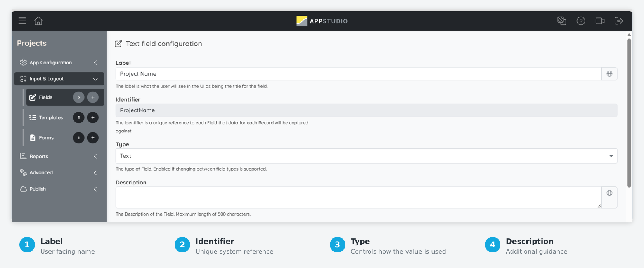
Task: Select Templates in the sidebar
Action: (x=51, y=117)
